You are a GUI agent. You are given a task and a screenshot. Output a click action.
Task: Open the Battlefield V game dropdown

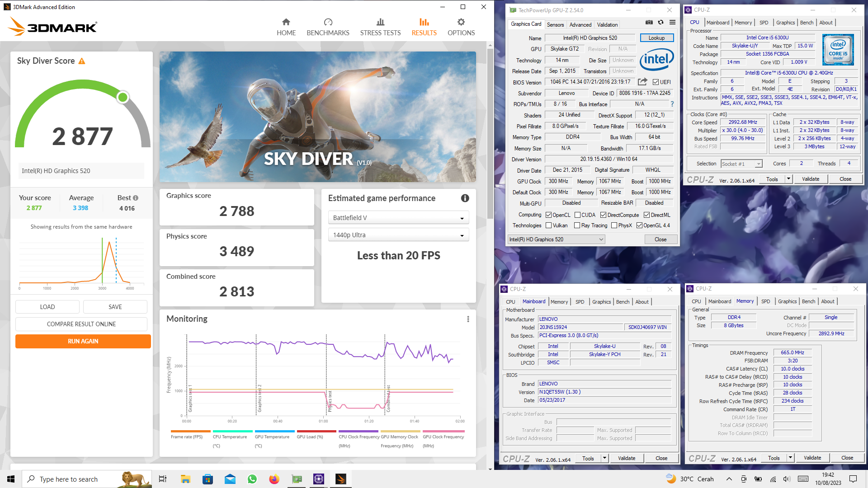(398, 218)
